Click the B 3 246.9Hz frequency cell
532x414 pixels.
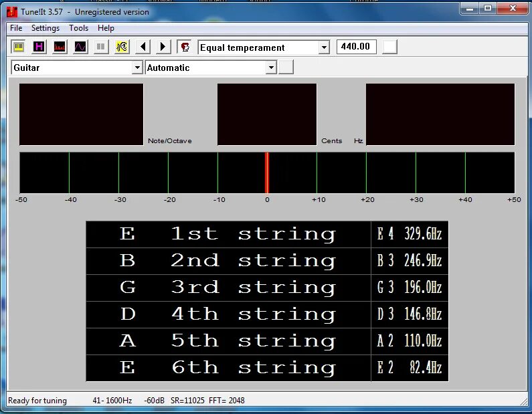(410, 261)
